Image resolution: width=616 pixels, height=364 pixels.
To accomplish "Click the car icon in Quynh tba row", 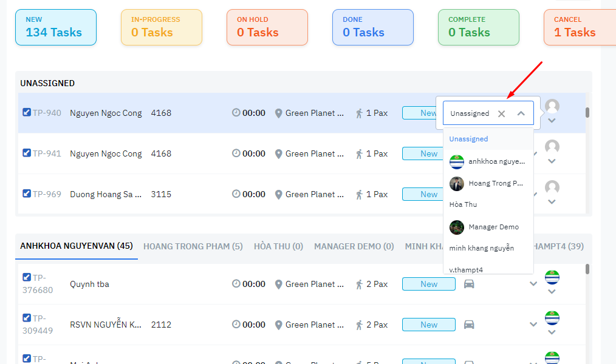I will 469,284.
